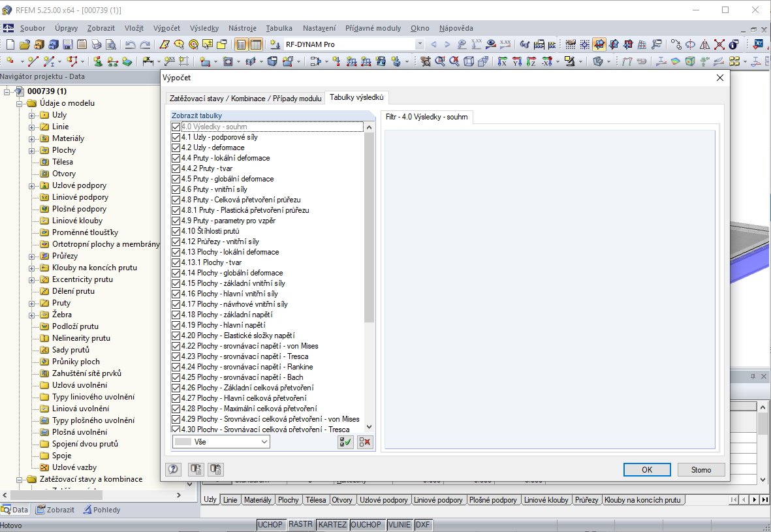Toggle 4.12 Průřezy - vnitřní síly checkbox
Screen dimensions: 771x532
coord(176,242)
